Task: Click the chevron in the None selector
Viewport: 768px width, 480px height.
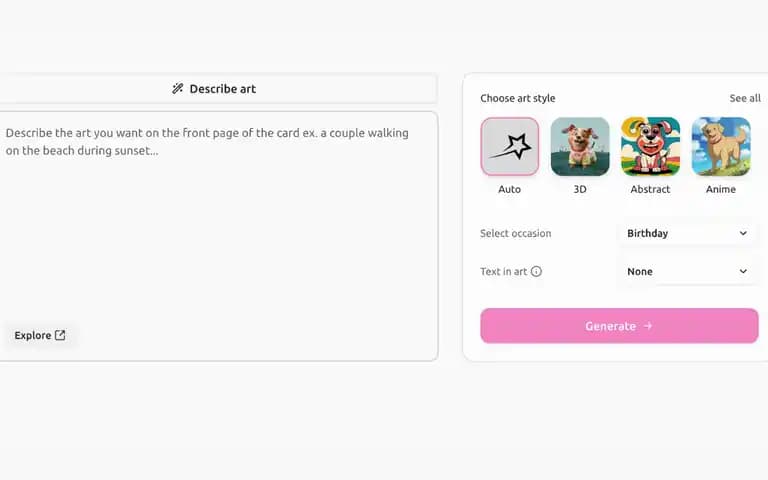Action: pos(743,271)
